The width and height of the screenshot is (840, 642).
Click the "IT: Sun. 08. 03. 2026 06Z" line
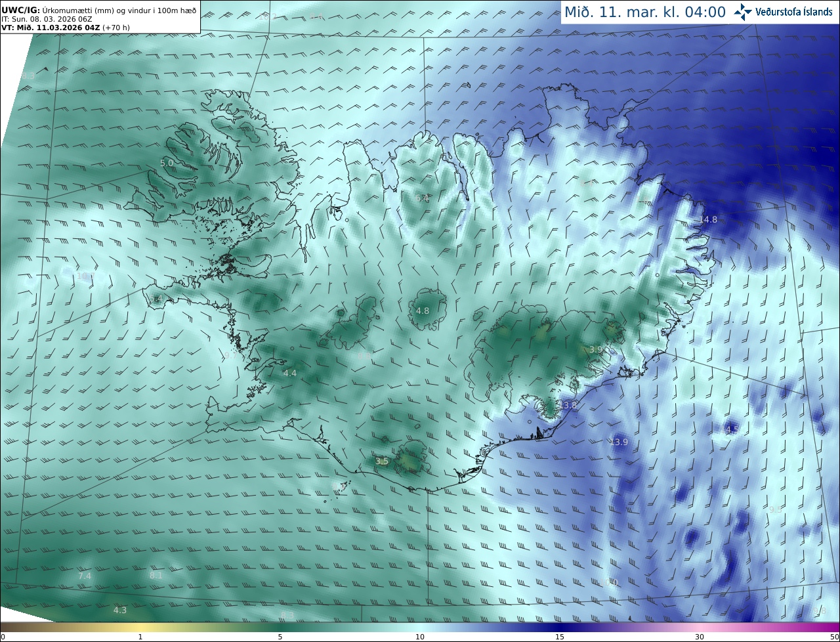47,19
